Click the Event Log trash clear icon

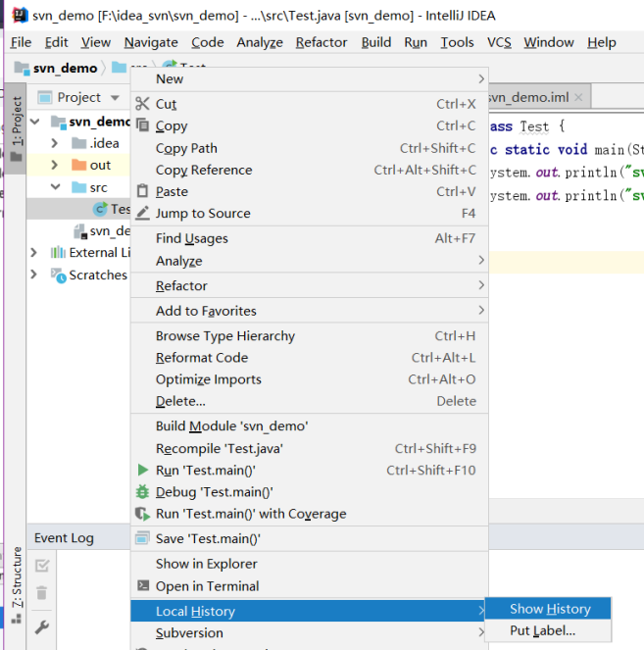(41, 593)
